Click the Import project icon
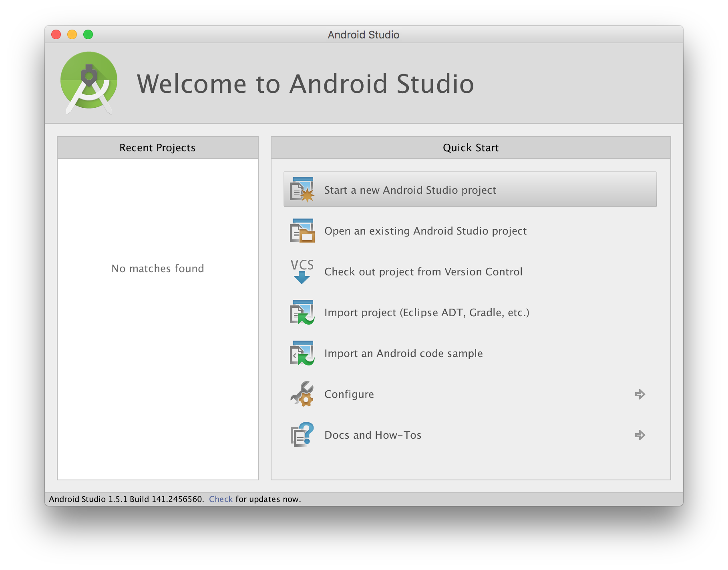The height and width of the screenshot is (570, 728). [302, 312]
